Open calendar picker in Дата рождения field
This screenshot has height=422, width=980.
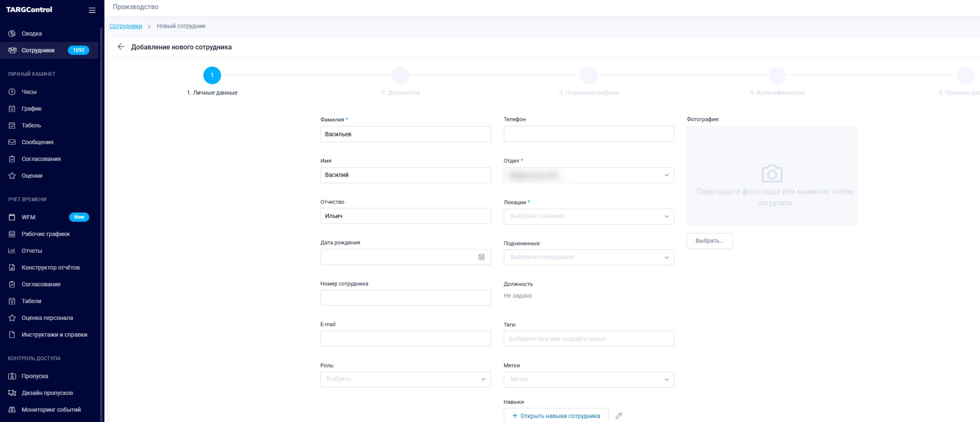[481, 257]
